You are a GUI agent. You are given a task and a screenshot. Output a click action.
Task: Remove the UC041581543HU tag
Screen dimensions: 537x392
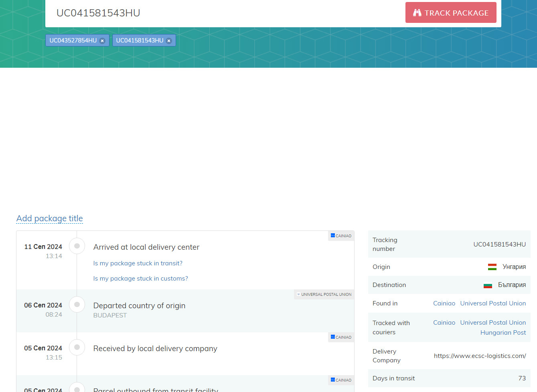coord(169,41)
